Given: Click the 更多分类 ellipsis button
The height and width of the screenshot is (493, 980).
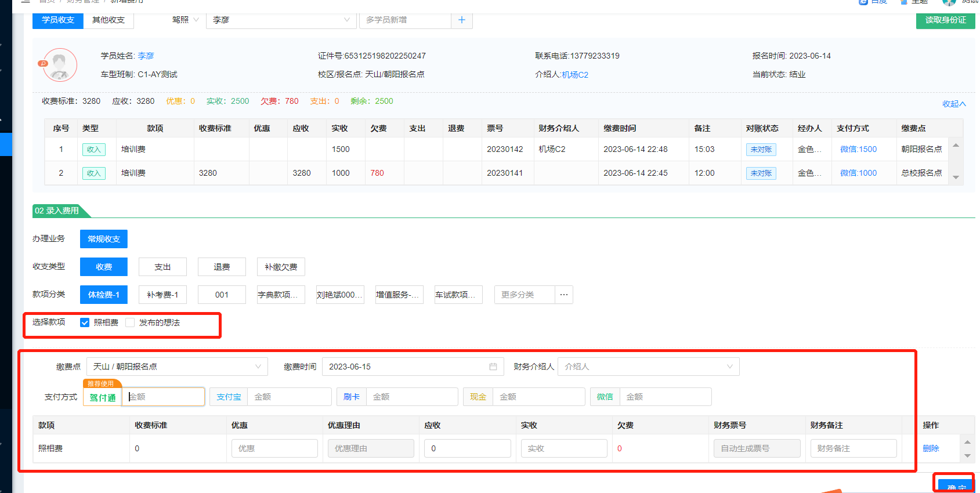Looking at the screenshot, I should click(x=563, y=295).
